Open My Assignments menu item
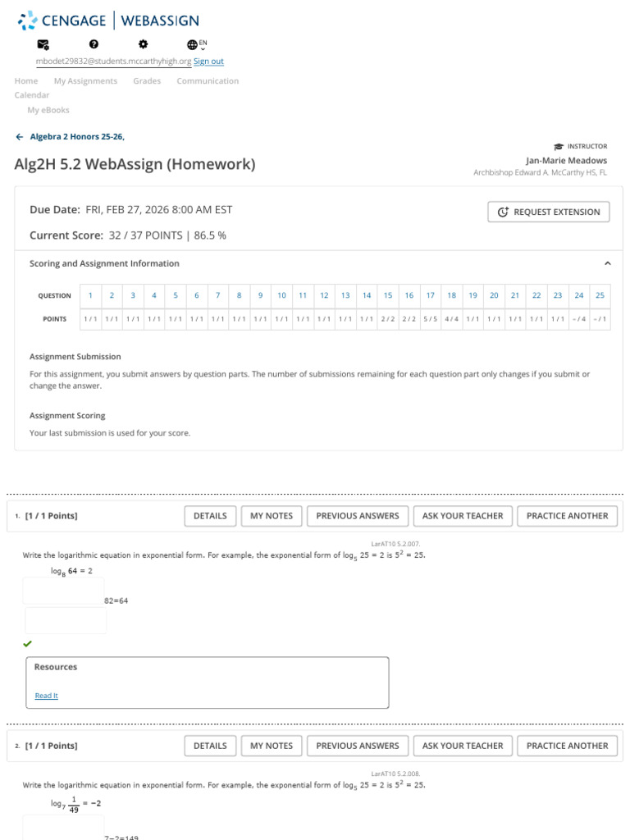This screenshot has height=840, width=630. (85, 81)
